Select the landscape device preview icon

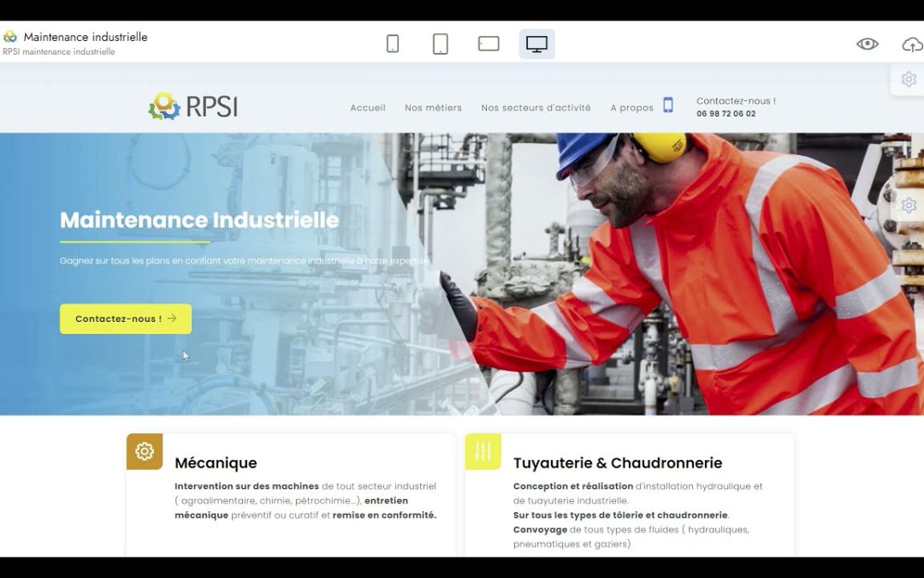point(489,43)
